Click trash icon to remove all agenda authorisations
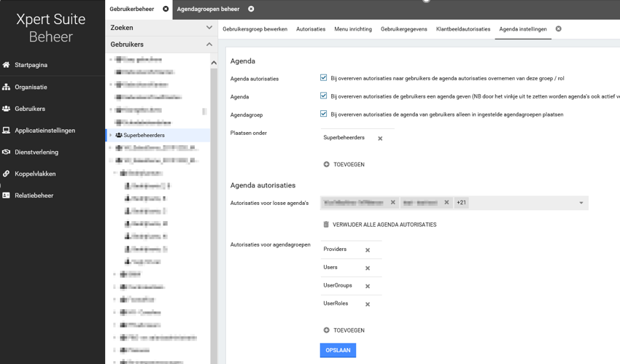 pos(326,225)
